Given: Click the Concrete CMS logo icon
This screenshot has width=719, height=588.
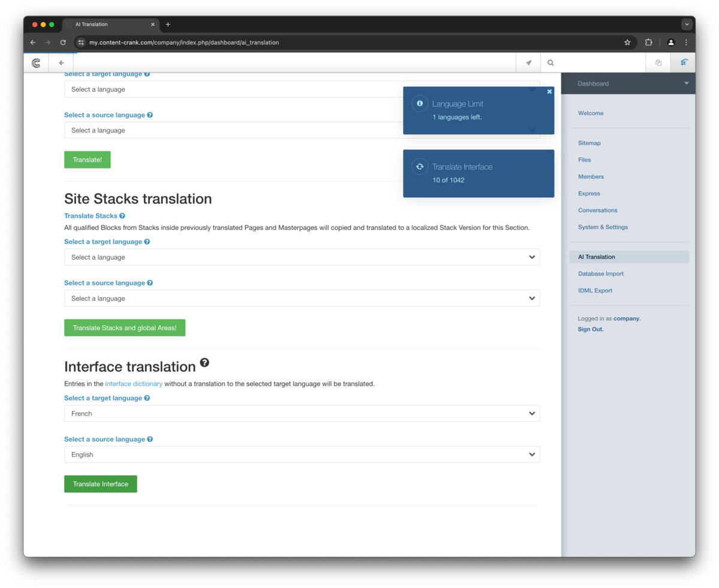Looking at the screenshot, I should coord(36,63).
